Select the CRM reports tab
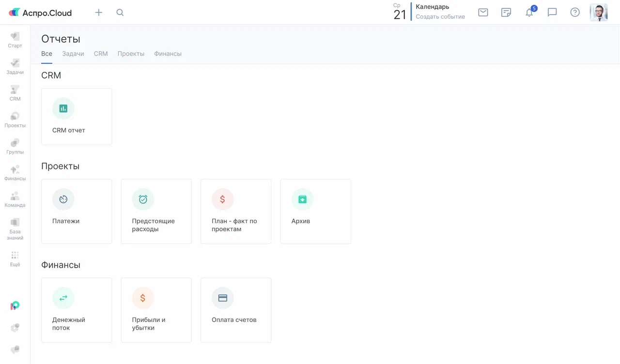Viewport: 620px width, 364px height. pyautogui.click(x=101, y=54)
